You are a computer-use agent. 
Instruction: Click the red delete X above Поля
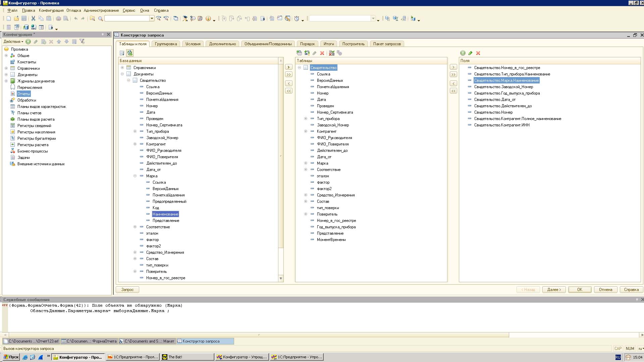pos(478,53)
